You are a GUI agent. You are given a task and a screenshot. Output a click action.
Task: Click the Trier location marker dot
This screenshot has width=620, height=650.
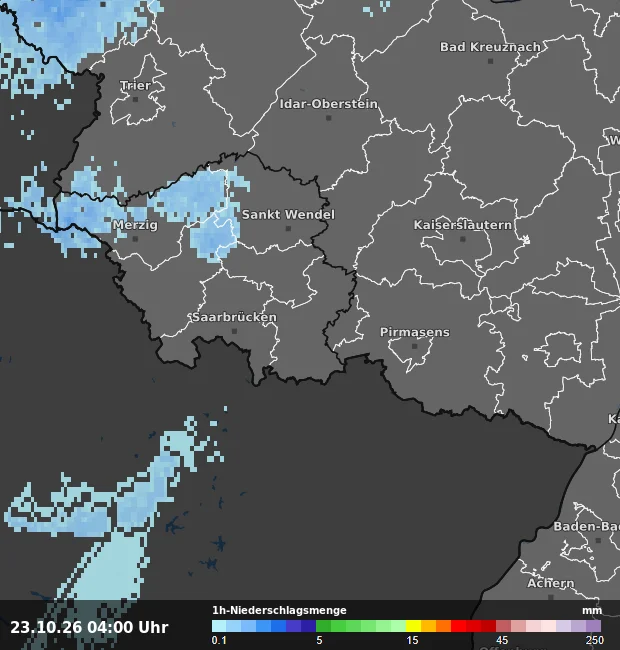[x=135, y=99]
